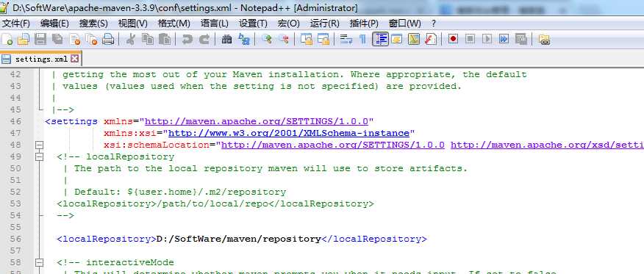
Task: Click the xsi:schemaLocation attribute
Action: tap(157, 145)
